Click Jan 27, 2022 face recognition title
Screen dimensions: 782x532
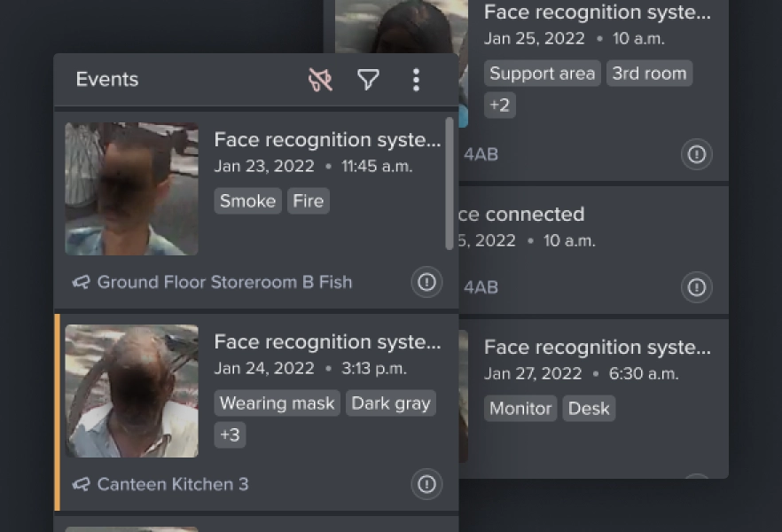pyautogui.click(x=597, y=347)
